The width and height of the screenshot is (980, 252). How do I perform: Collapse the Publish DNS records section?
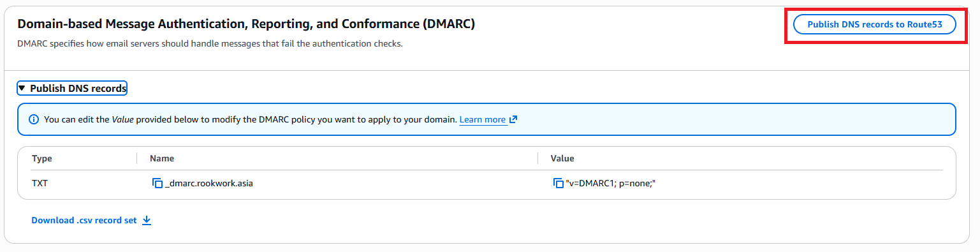click(72, 89)
